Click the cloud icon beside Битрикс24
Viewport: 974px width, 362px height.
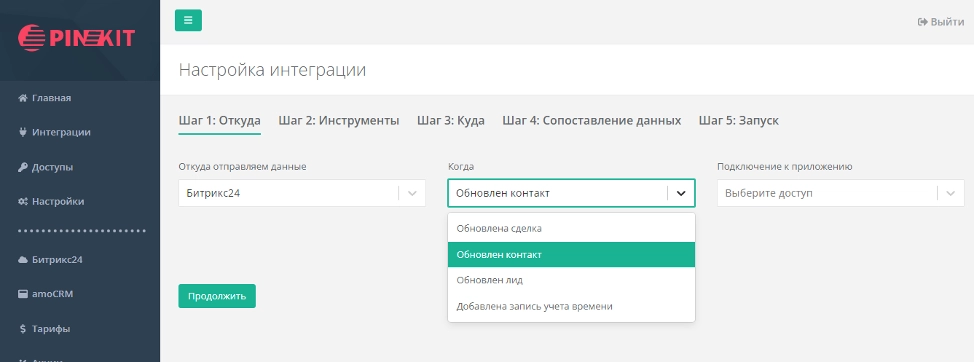23,260
